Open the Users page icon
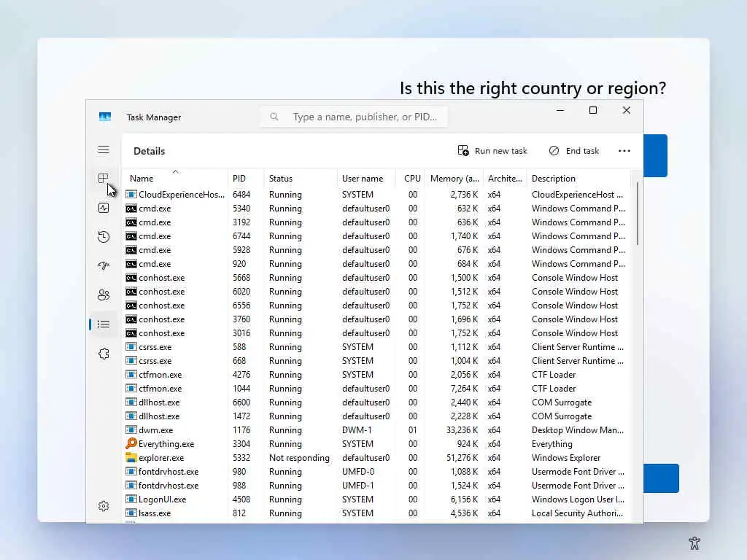The image size is (747, 560). tap(104, 295)
